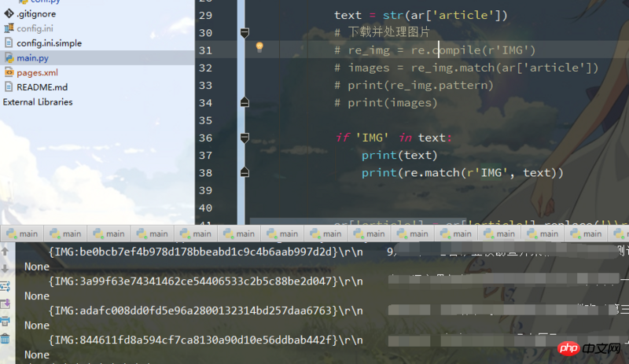Click the fold end marker at line 38
The image size is (629, 364).
point(245,173)
